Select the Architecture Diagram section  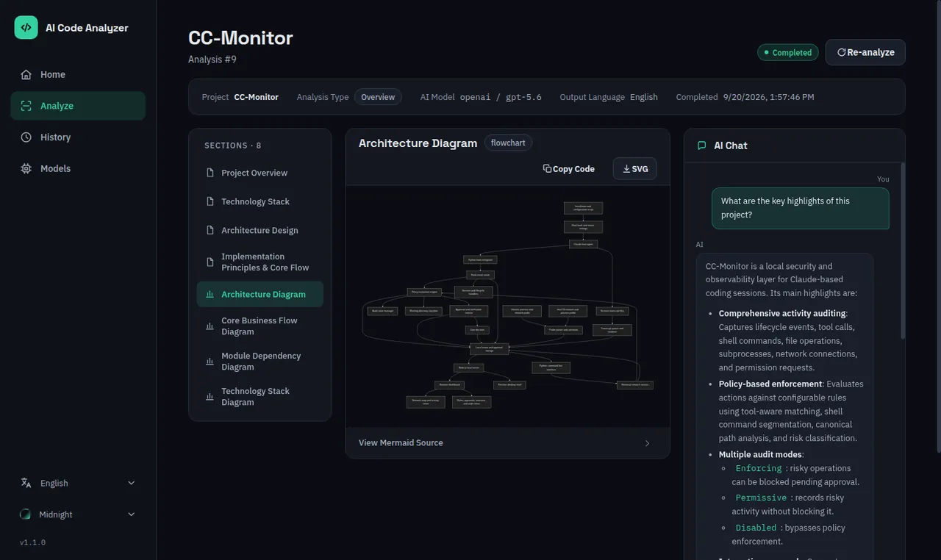point(260,294)
